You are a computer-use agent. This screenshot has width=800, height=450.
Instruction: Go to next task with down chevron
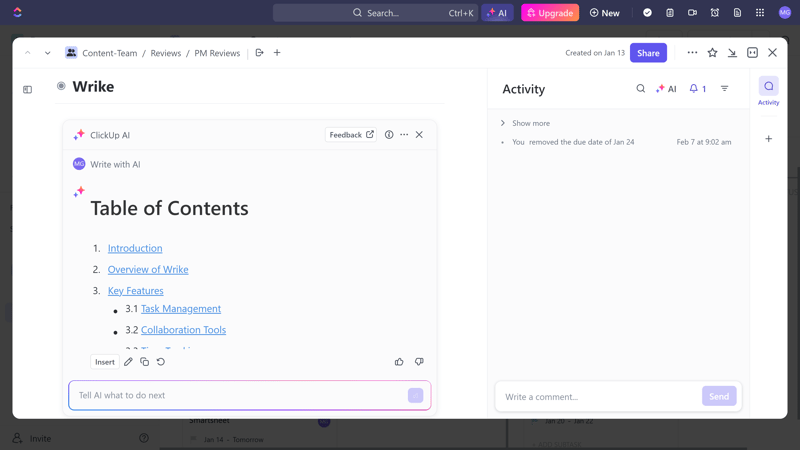pyautogui.click(x=47, y=53)
